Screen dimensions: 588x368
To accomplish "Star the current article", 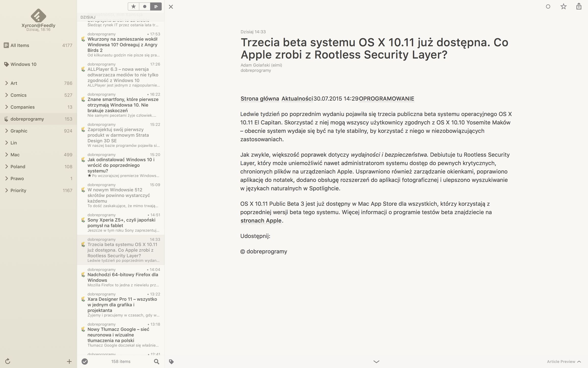I will [x=563, y=7].
